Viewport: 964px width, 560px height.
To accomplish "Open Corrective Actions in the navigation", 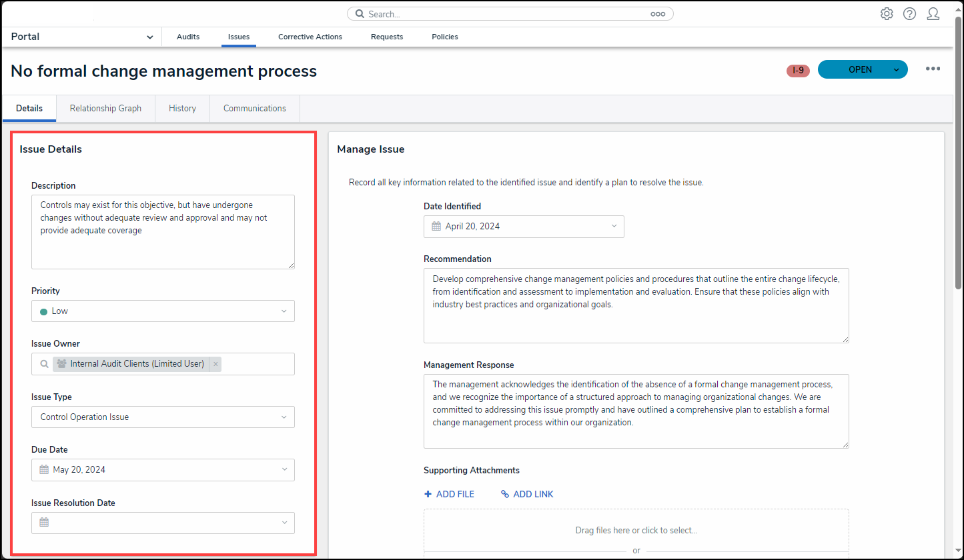I will point(310,37).
